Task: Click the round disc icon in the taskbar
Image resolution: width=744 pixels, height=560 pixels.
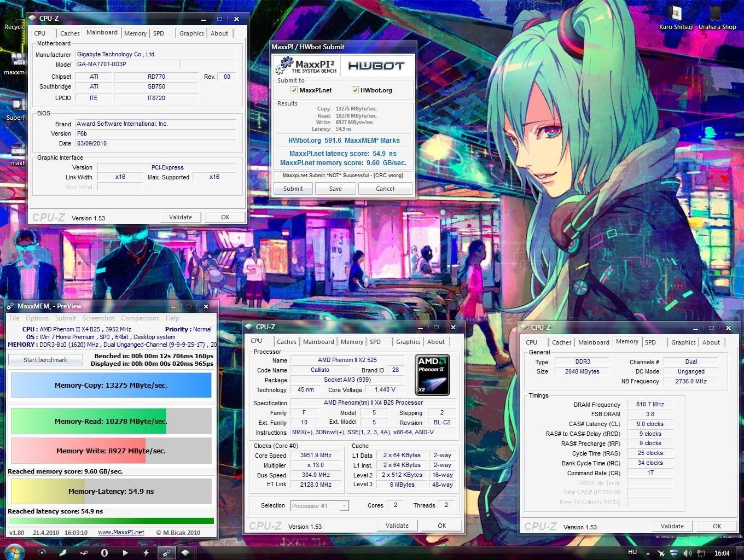Action: point(42,553)
